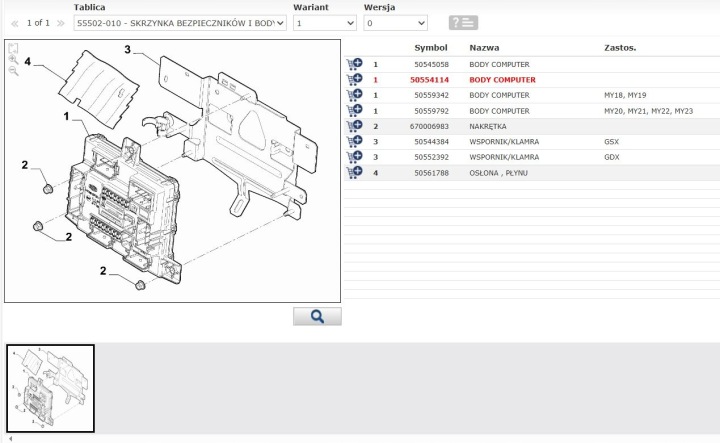Select part number 50559792

(x=431, y=111)
